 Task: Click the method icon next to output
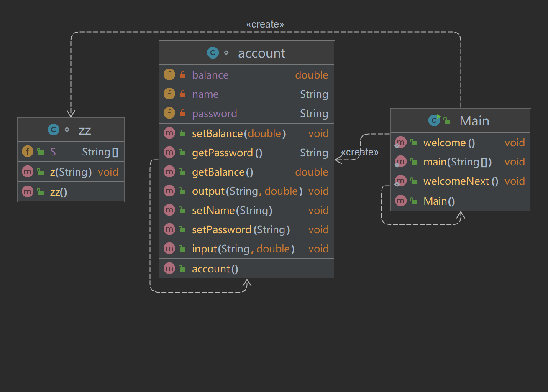[x=169, y=191]
